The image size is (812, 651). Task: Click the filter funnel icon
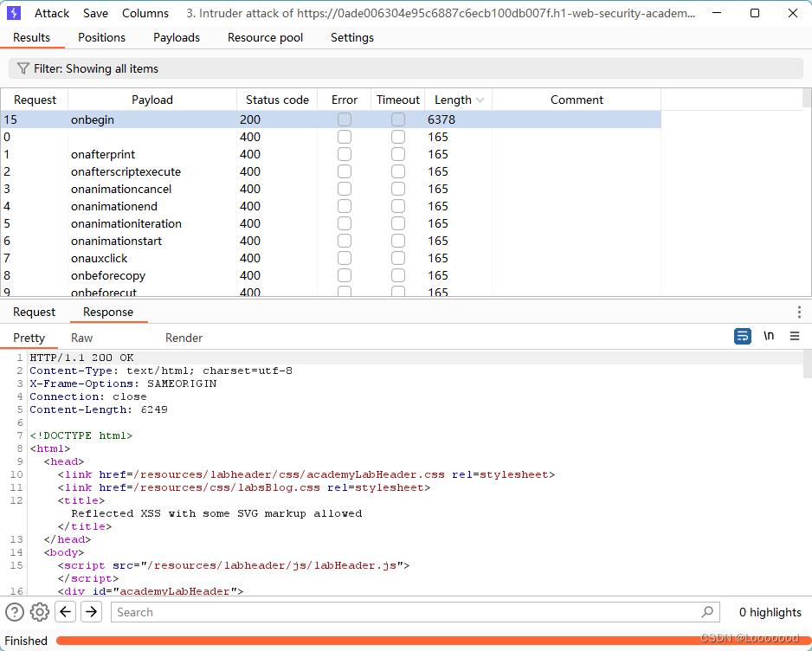(23, 68)
